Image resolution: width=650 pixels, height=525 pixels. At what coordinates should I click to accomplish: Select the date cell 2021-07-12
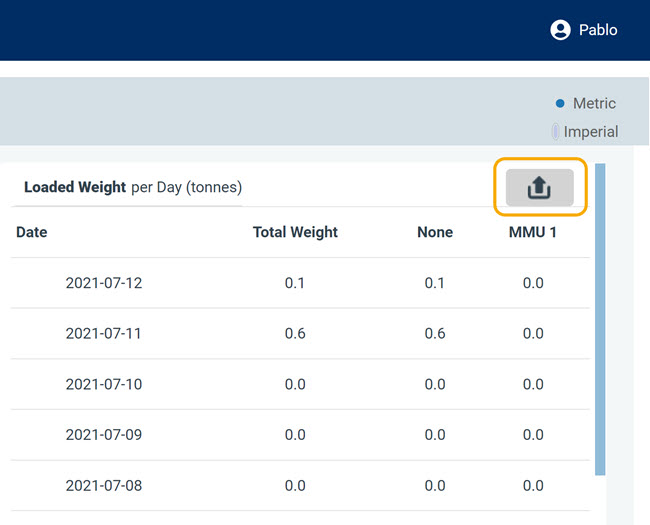(x=104, y=283)
